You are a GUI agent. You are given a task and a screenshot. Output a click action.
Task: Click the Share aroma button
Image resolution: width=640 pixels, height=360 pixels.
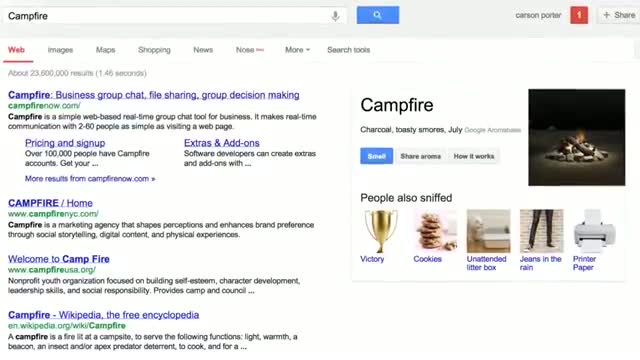[x=420, y=156]
